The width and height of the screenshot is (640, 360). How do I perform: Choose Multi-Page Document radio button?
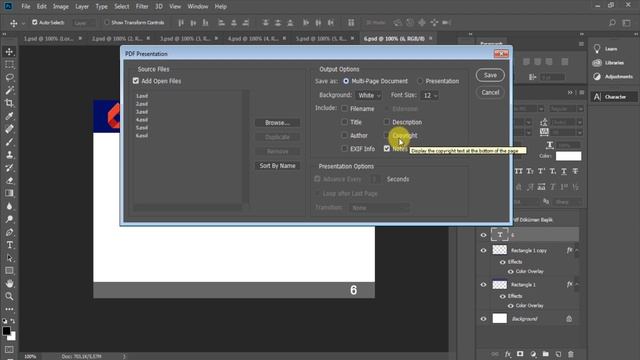coord(346,81)
